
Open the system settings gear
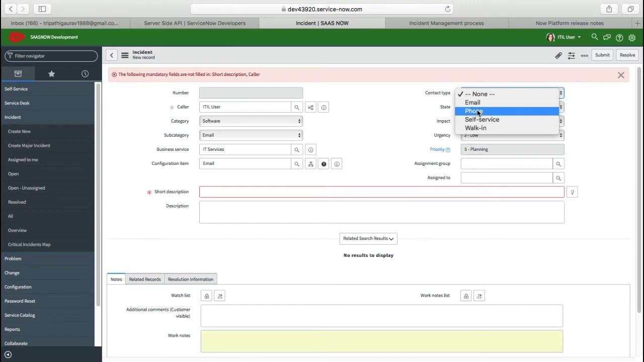pyautogui.click(x=632, y=37)
